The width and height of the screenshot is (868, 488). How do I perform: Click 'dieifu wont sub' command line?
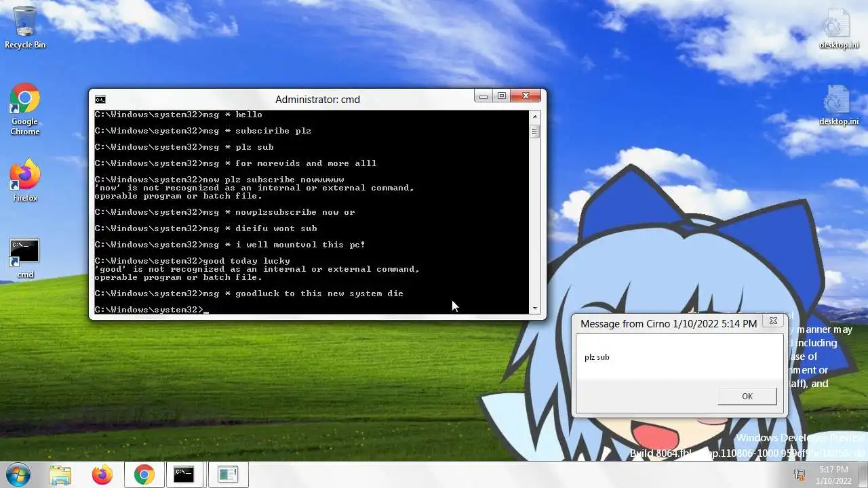[x=205, y=228]
